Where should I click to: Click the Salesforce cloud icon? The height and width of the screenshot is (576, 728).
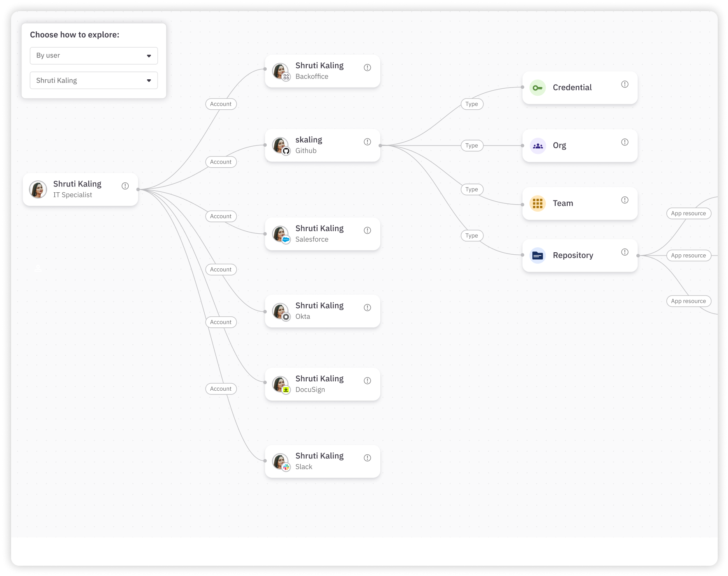(x=287, y=239)
